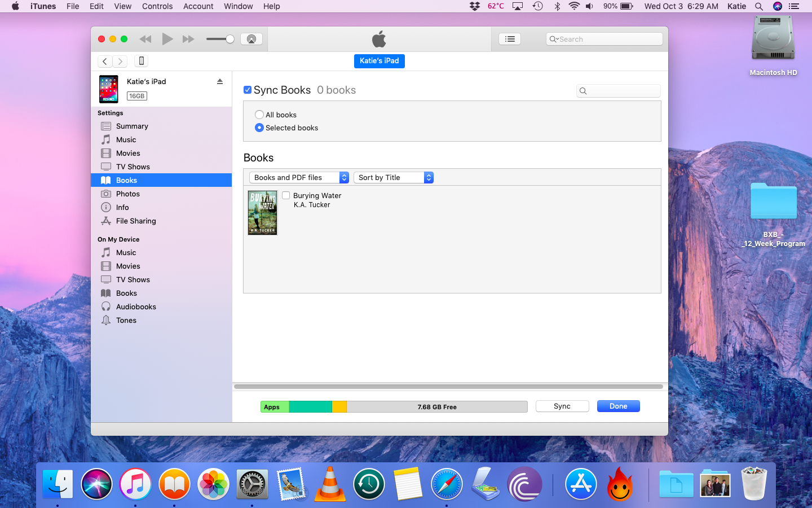Image resolution: width=812 pixels, height=508 pixels.
Task: Click the fast-forward playback button
Action: pos(188,39)
